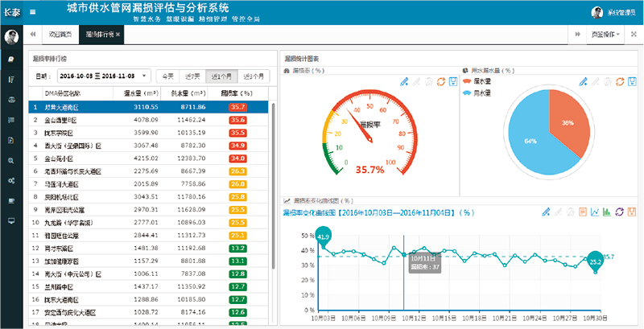This screenshot has width=644, height=329.
Task: Click the gauge chart refresh icon
Action: point(440,81)
